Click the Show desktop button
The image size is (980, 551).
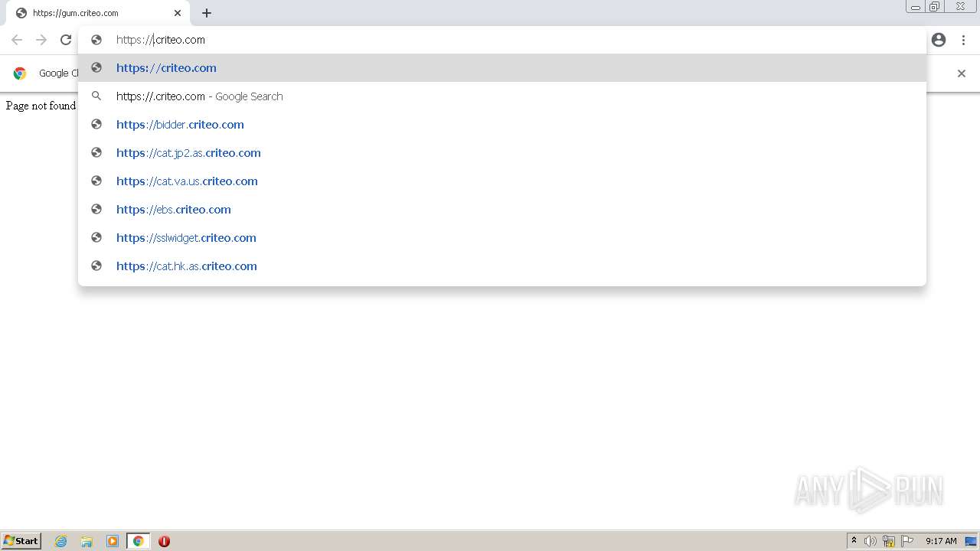tap(972, 541)
